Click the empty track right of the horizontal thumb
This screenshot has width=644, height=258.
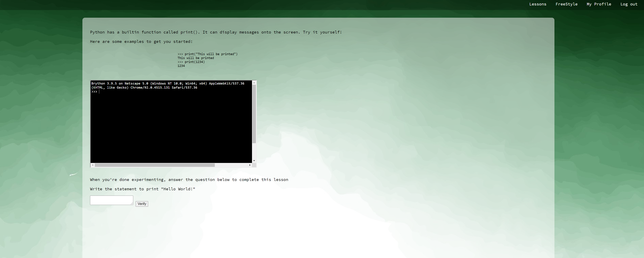tap(231, 165)
